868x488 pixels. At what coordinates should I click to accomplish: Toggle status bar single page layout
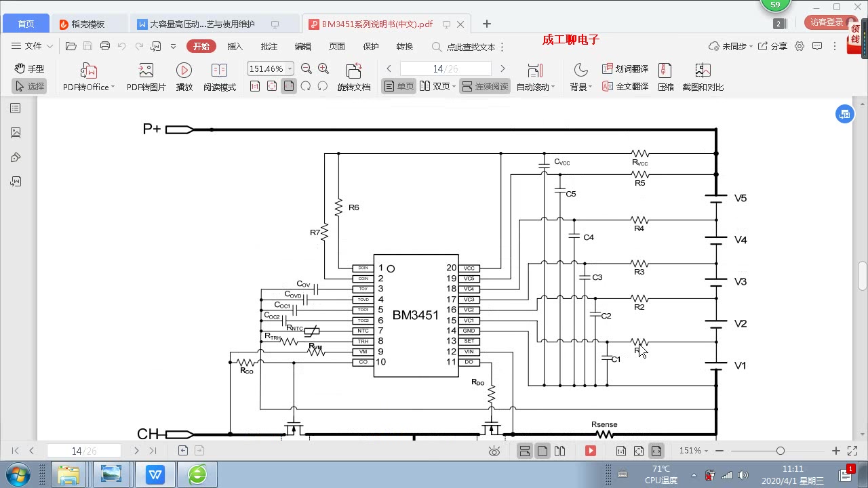[542, 451]
